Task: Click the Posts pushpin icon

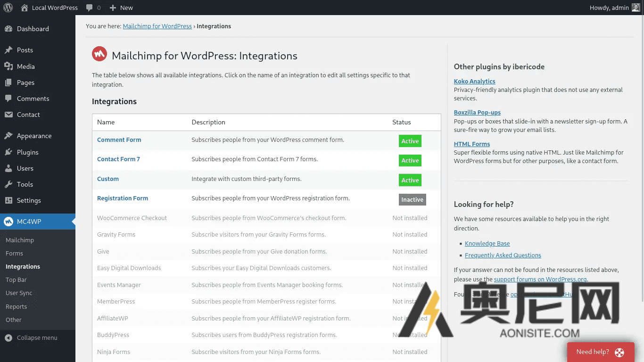Action: pos(8,50)
